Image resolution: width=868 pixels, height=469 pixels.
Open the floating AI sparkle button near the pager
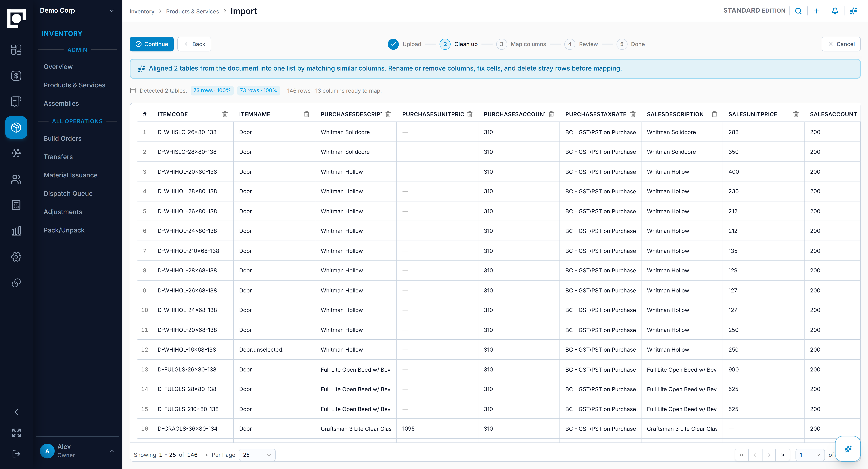848,449
